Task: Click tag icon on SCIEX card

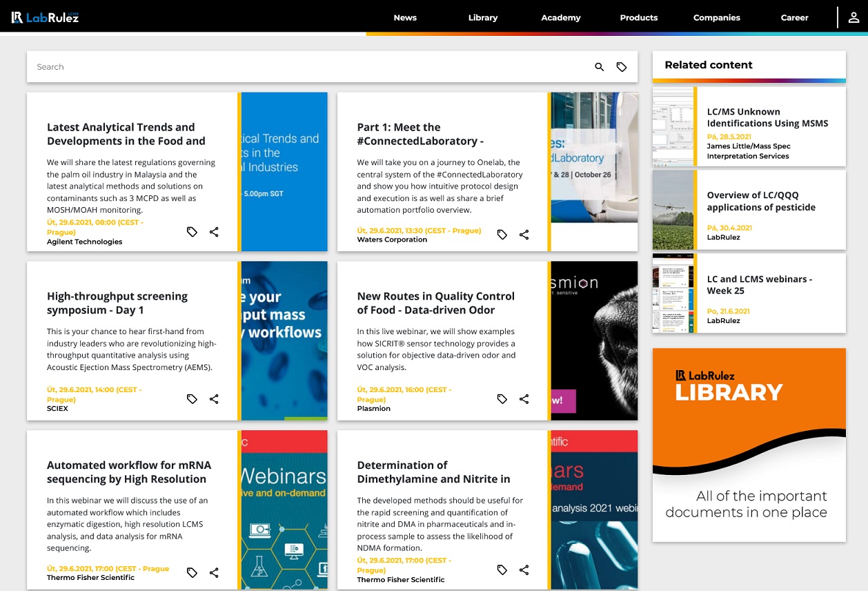Action: 192,399
